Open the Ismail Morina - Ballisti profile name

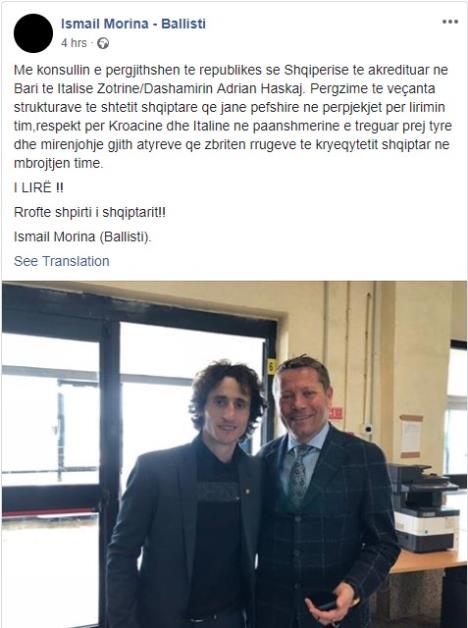click(x=133, y=24)
